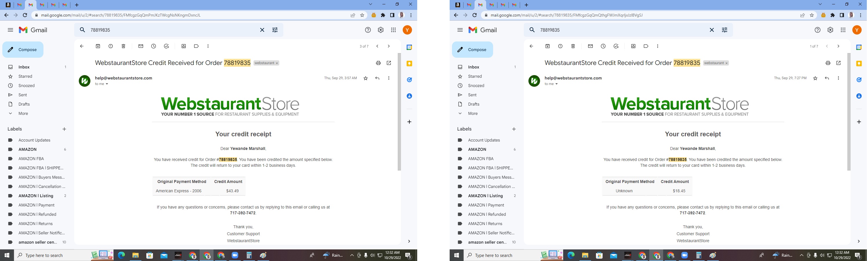Open the Labels icon in left window toolbar
The image size is (868, 261).
pos(196,46)
